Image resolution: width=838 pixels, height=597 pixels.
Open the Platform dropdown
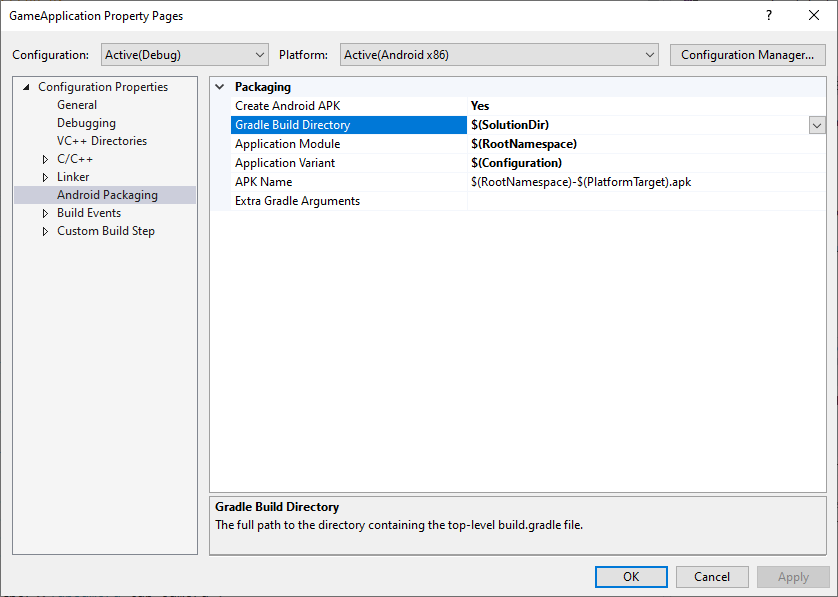click(x=498, y=55)
